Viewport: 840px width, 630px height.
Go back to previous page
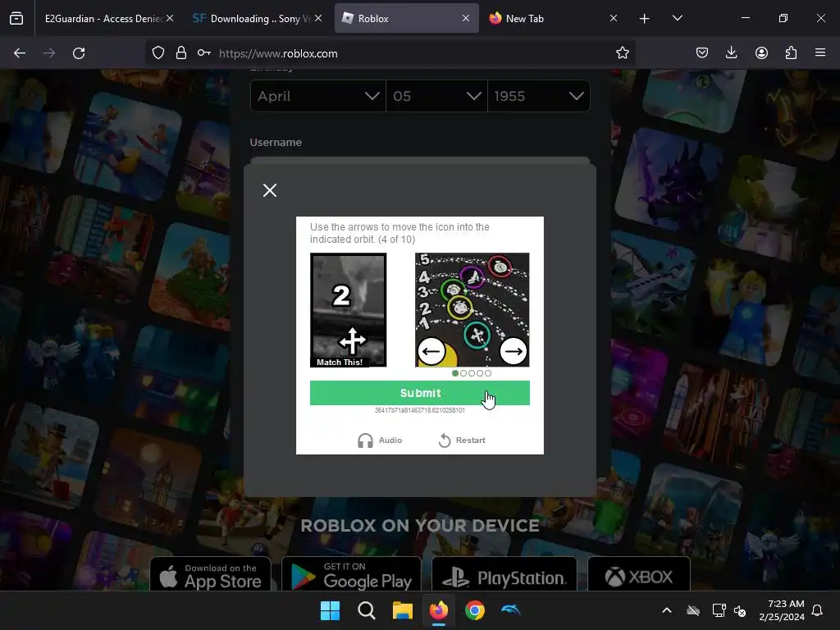click(20, 53)
